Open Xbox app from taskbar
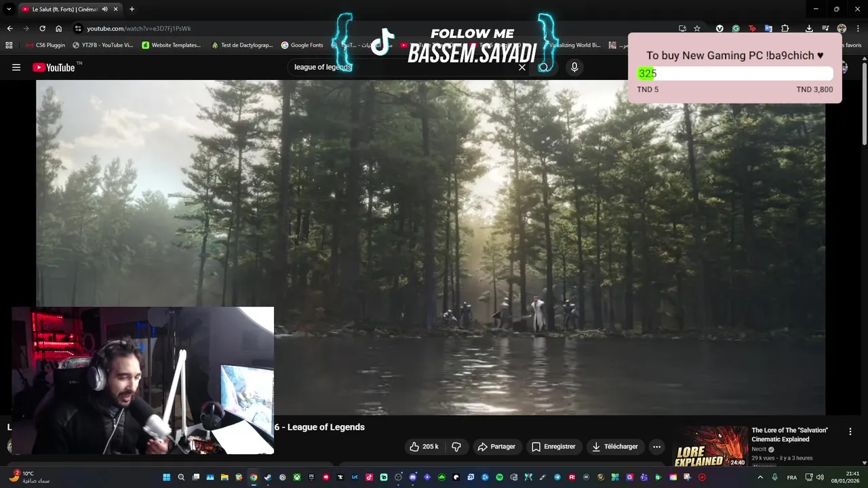 pyautogui.click(x=297, y=477)
